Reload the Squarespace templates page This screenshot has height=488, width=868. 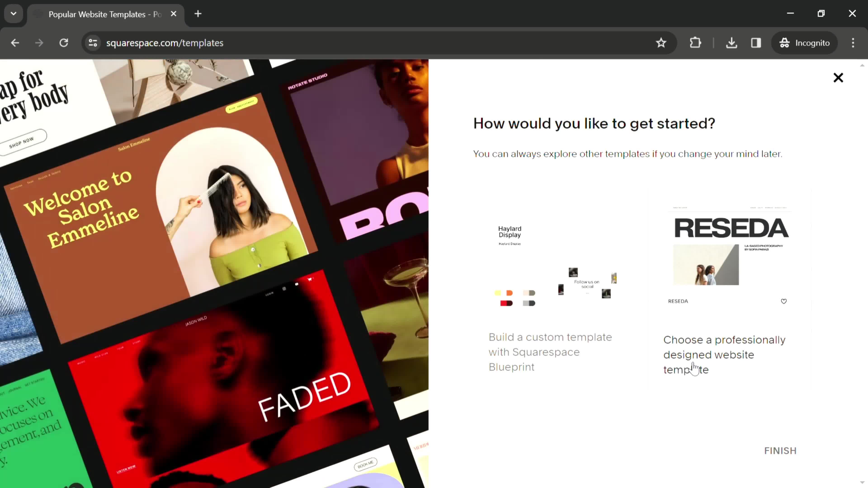pos(64,43)
